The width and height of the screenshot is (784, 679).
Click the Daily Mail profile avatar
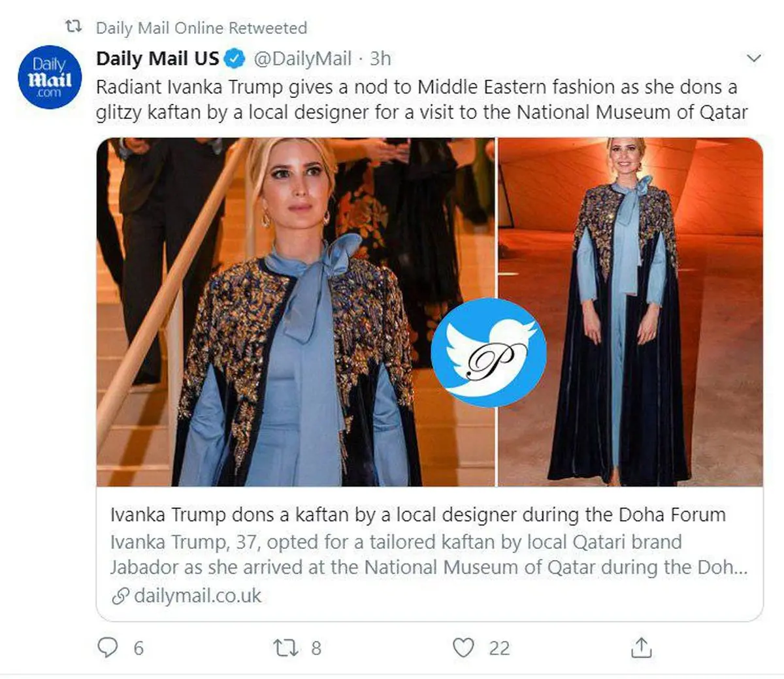50,77
